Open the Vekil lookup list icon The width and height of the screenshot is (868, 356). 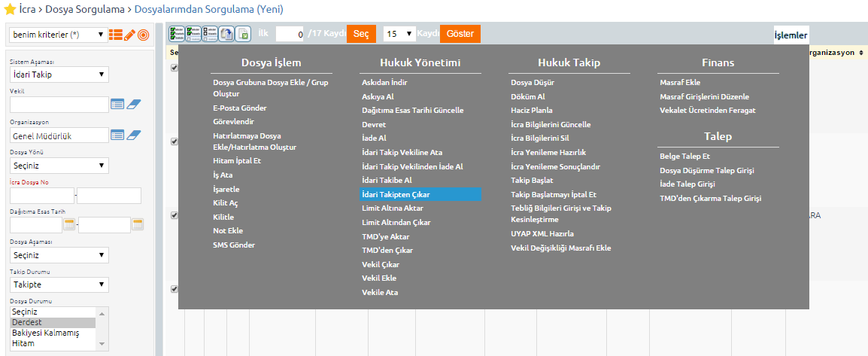117,104
